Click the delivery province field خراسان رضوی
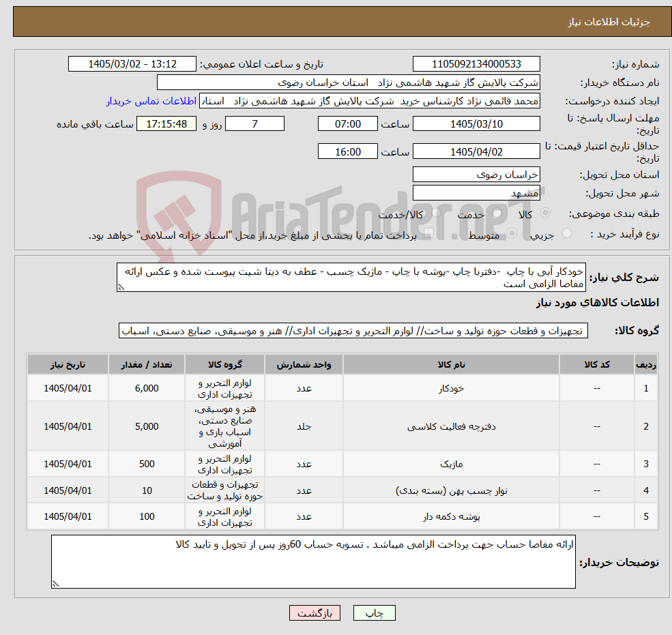The height and width of the screenshot is (635, 672). (476, 175)
